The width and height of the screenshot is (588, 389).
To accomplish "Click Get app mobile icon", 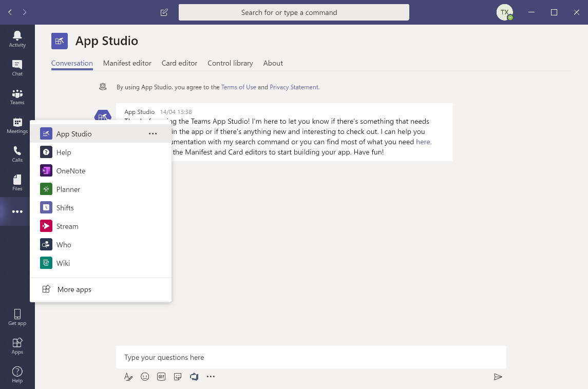I will point(17,317).
